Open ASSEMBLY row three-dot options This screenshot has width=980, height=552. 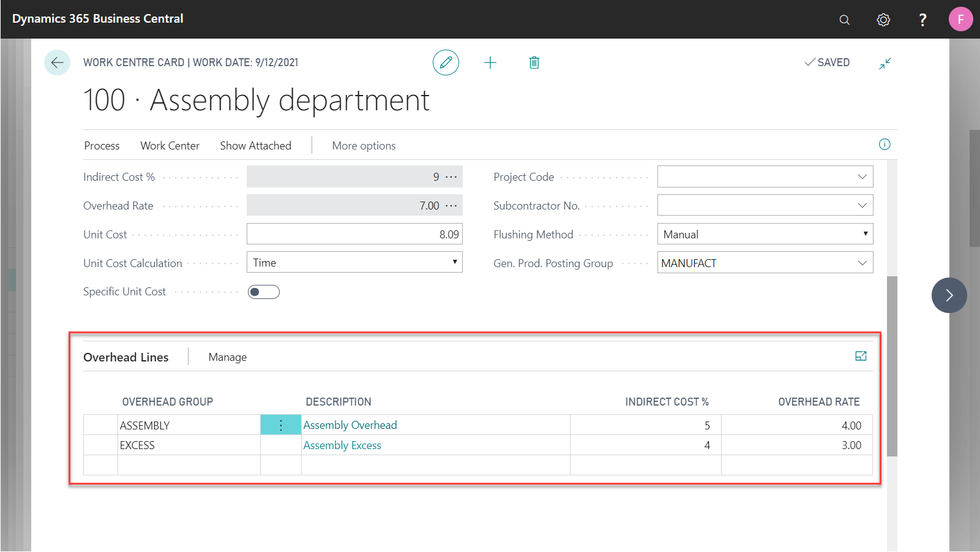281,425
